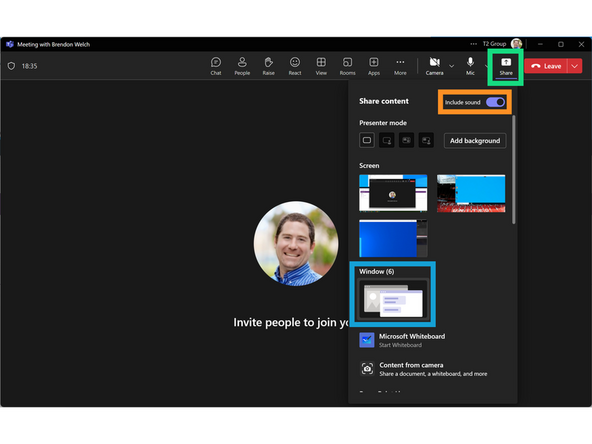
Task: Open the Window (6) share option
Action: pos(393,299)
